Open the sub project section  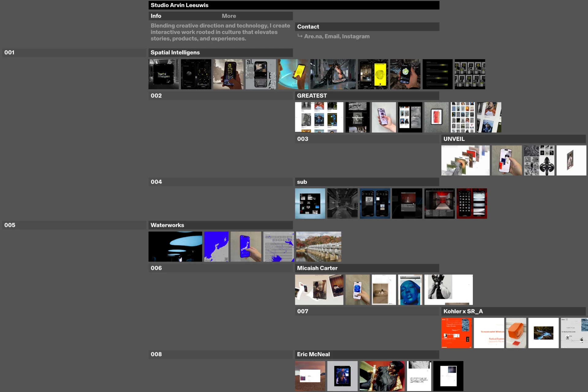[302, 182]
